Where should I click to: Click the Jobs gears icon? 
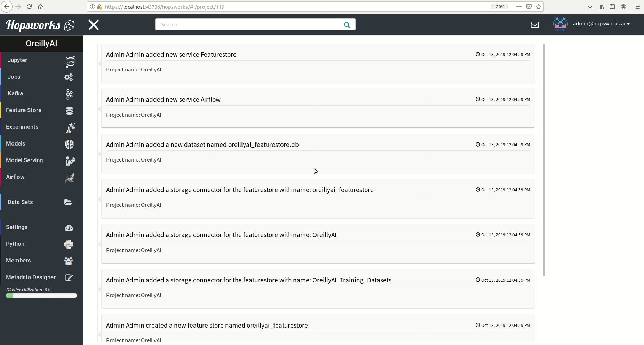point(69,77)
